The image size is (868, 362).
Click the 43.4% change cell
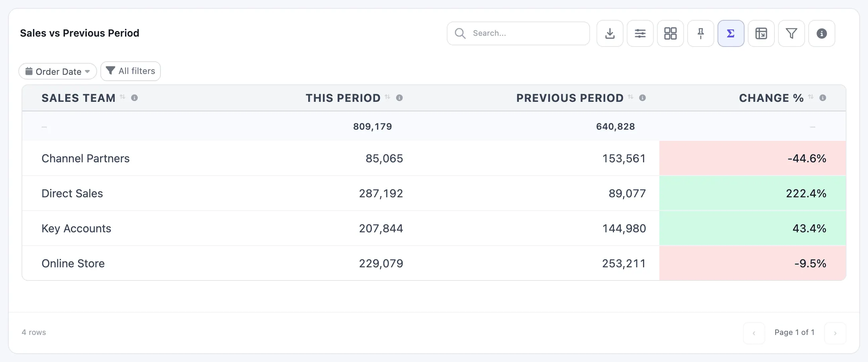[x=753, y=228]
